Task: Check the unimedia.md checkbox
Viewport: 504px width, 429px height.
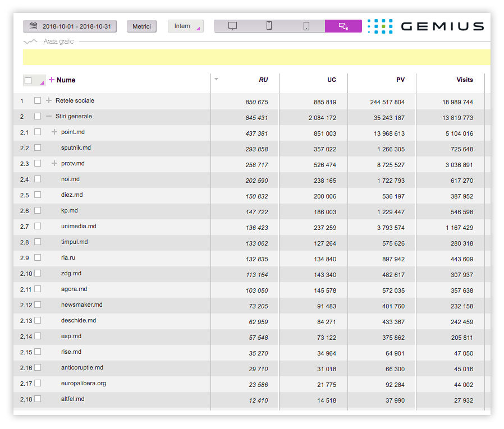Action: [38, 227]
